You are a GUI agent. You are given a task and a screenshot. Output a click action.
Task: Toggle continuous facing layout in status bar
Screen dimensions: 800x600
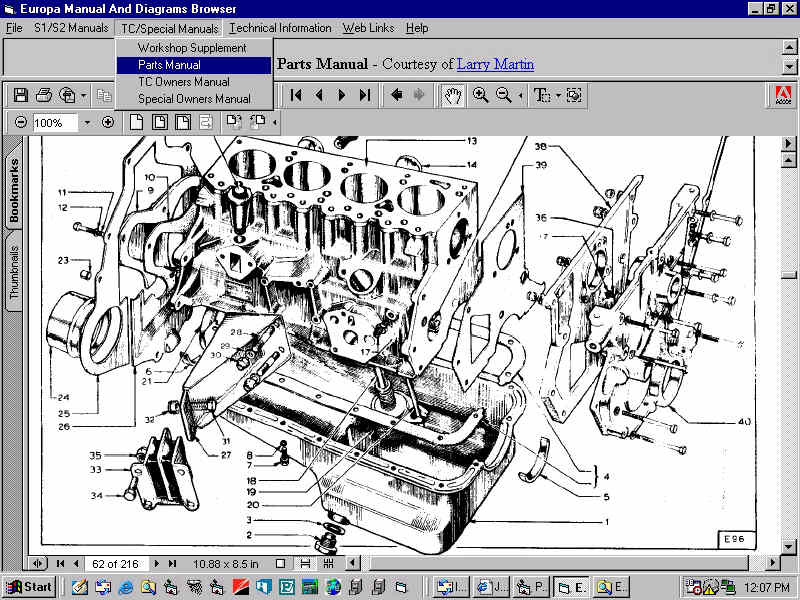(x=328, y=564)
